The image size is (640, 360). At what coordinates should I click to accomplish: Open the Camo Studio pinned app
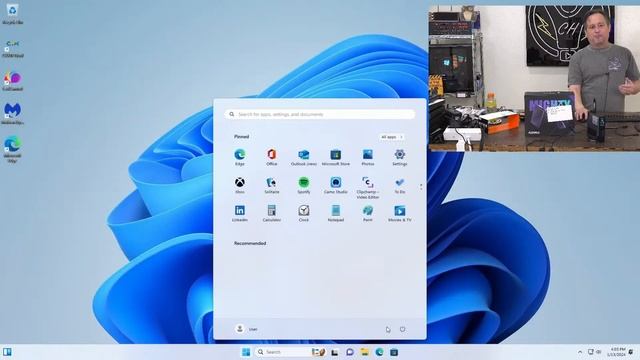(x=336, y=185)
